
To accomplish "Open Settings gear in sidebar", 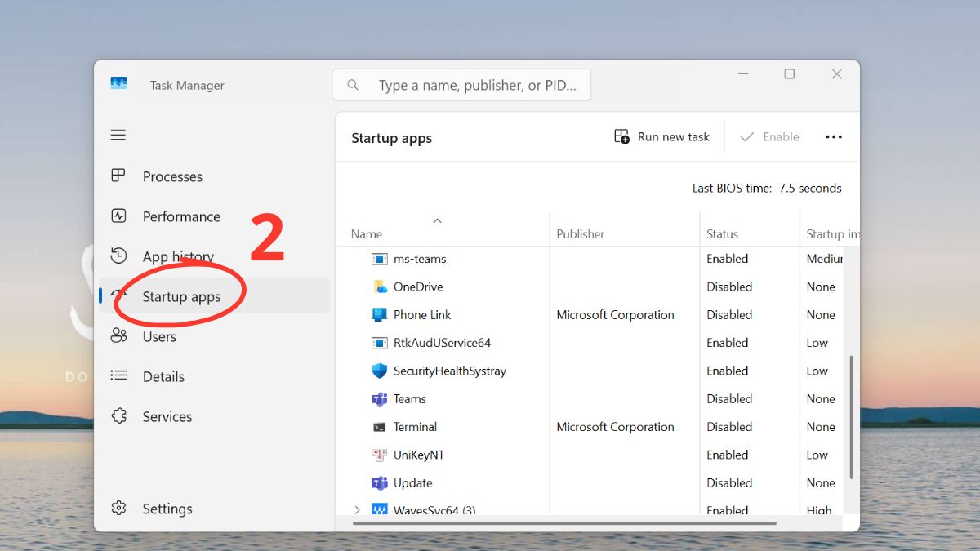I will click(118, 509).
